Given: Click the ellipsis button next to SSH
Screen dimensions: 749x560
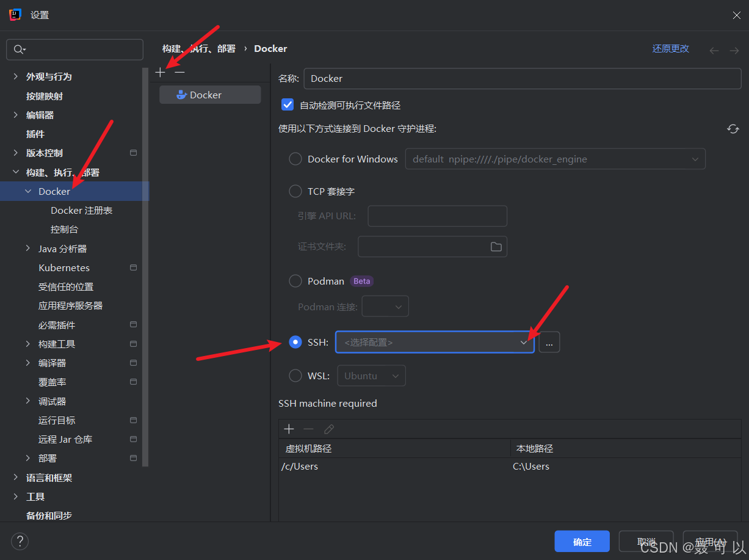Looking at the screenshot, I should click(549, 343).
